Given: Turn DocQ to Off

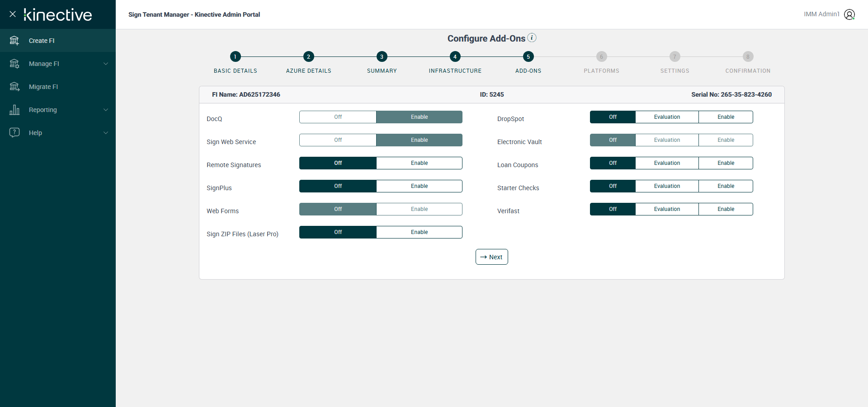Looking at the screenshot, I should [x=338, y=117].
